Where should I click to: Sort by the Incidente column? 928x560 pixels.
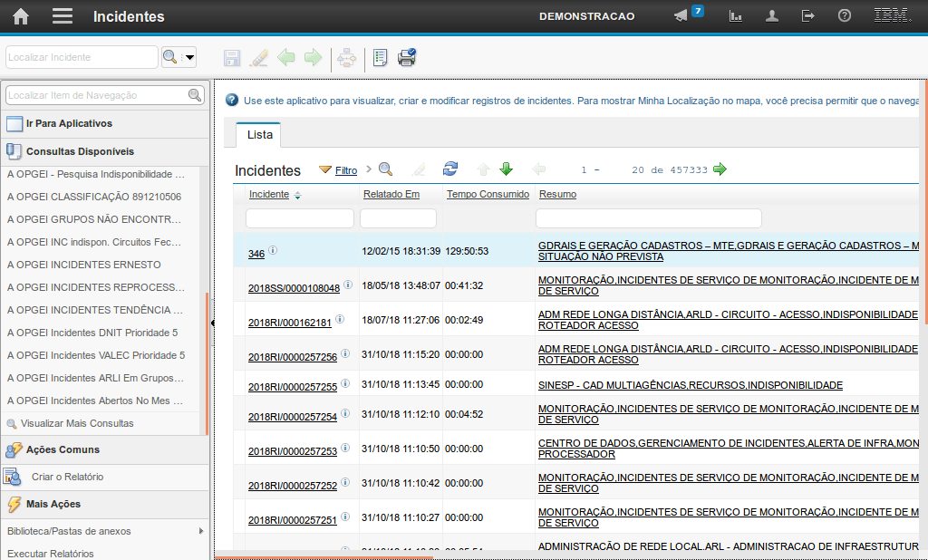(x=269, y=194)
